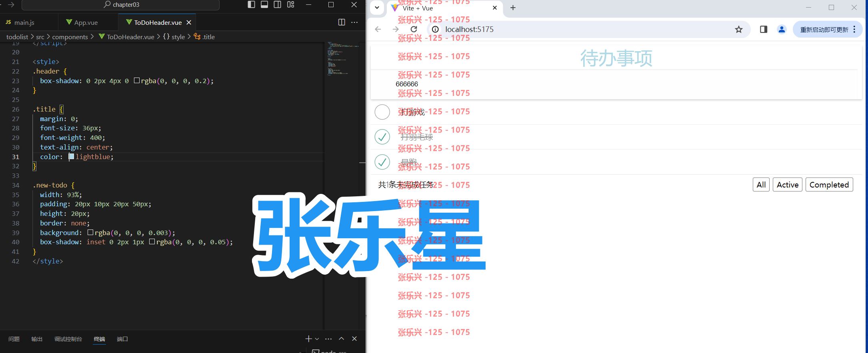This screenshot has height=353, width=868.
Task: Click the code minimap in the editor
Action: coord(342,58)
